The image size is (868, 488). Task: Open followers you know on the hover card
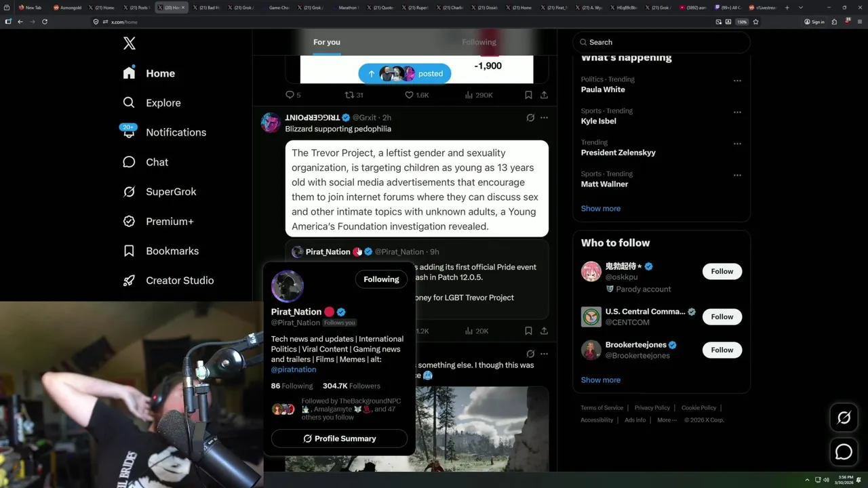click(x=339, y=409)
